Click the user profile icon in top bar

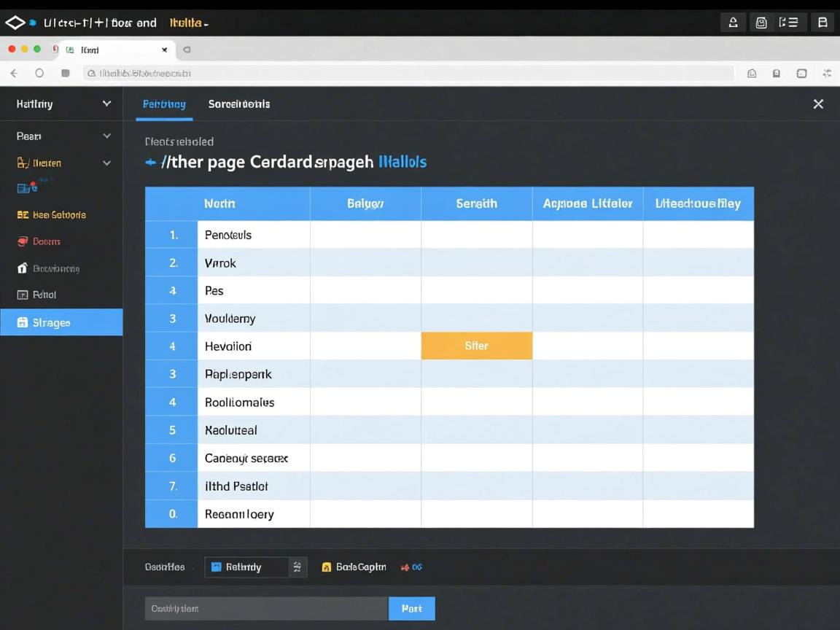[733, 23]
